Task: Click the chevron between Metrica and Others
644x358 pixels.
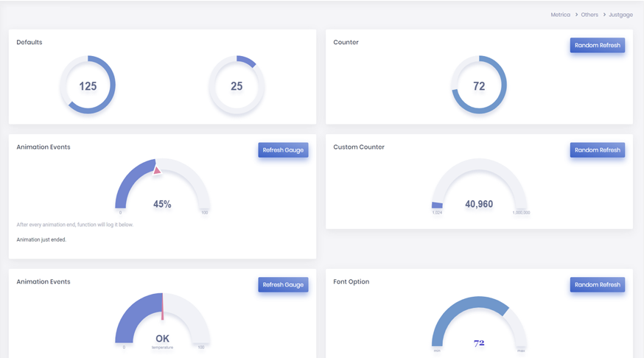Action: [576, 15]
